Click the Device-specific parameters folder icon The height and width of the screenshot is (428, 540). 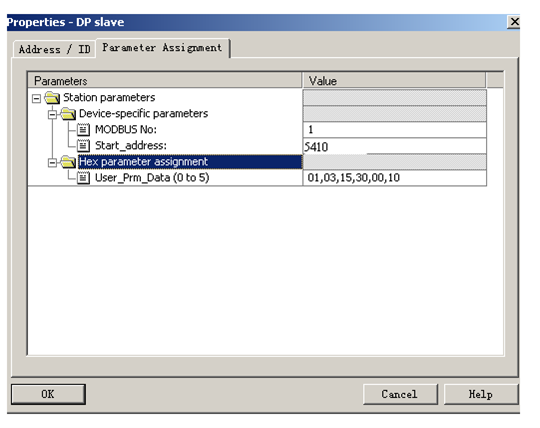[x=68, y=114]
